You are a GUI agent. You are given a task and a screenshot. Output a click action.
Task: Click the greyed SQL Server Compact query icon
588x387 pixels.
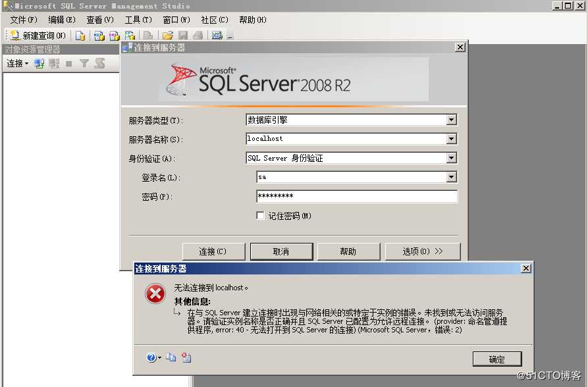pyautogui.click(x=148, y=36)
